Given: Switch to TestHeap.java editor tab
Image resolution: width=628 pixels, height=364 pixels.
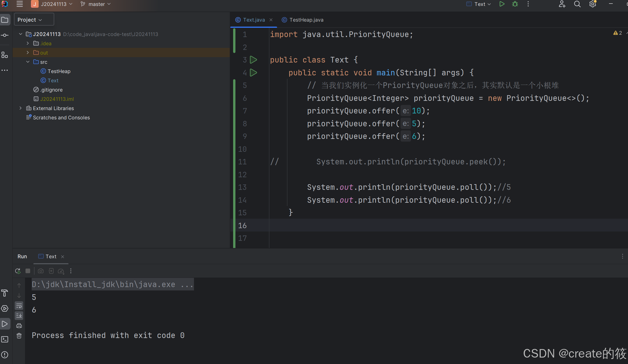Looking at the screenshot, I should (x=306, y=20).
